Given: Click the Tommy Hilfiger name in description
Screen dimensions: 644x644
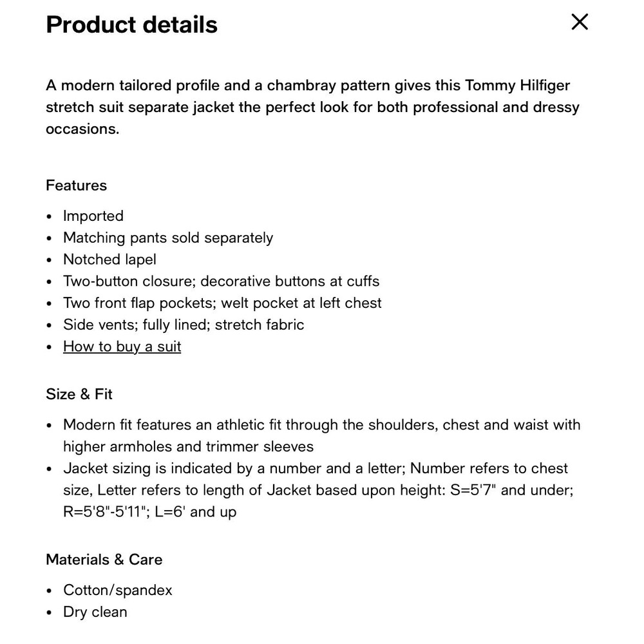Looking at the screenshot, I should pos(518,86).
